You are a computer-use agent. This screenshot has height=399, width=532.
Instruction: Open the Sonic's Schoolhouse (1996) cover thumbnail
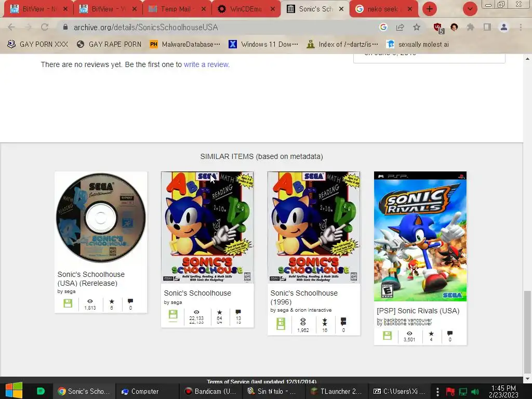pyautogui.click(x=314, y=228)
